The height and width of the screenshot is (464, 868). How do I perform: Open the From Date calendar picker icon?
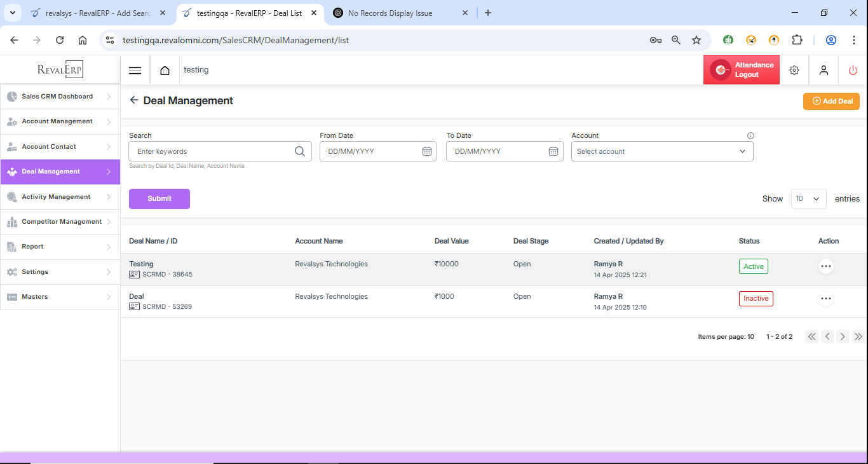(x=427, y=151)
